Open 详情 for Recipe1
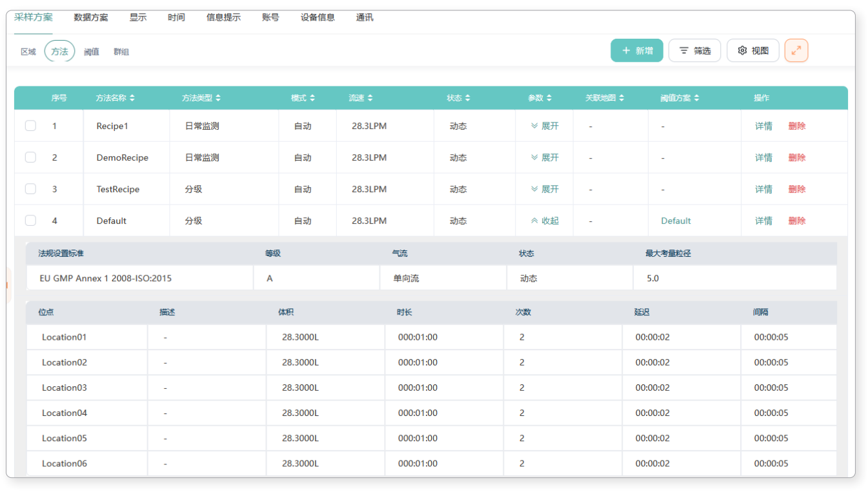 763,126
